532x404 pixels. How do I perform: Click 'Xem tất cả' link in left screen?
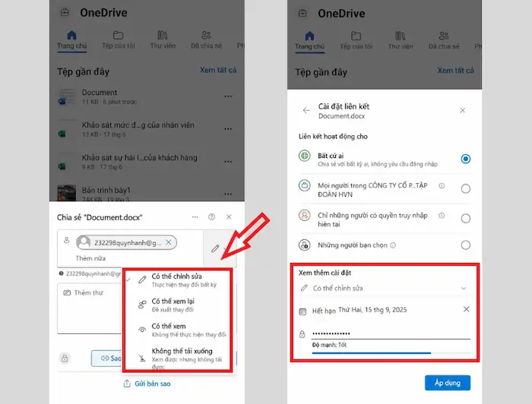(218, 70)
